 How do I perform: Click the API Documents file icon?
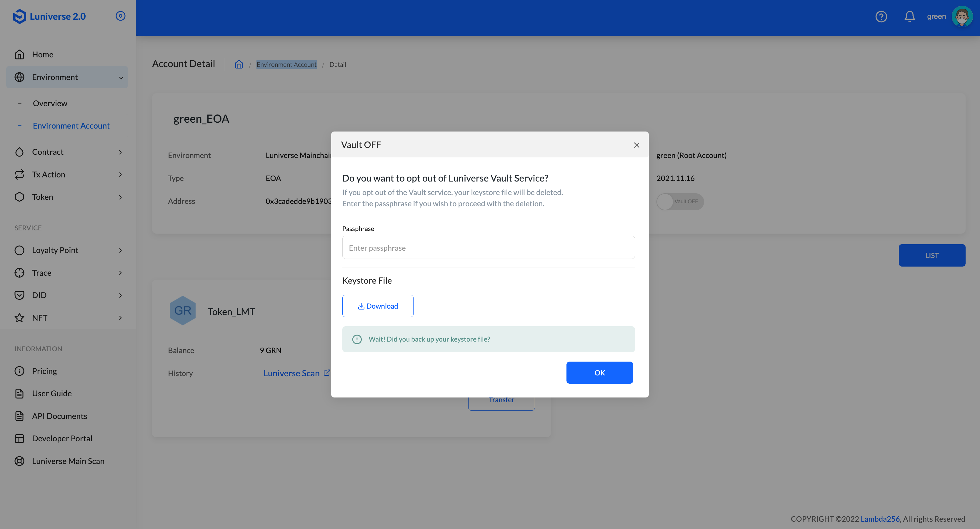coord(19,416)
